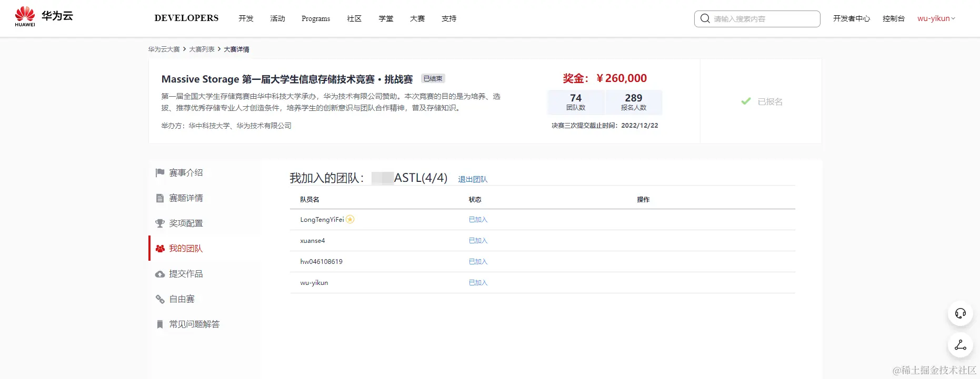The width and height of the screenshot is (980, 379).
Task: Click 华为云大赛 in the breadcrumb
Action: pyautogui.click(x=164, y=49)
